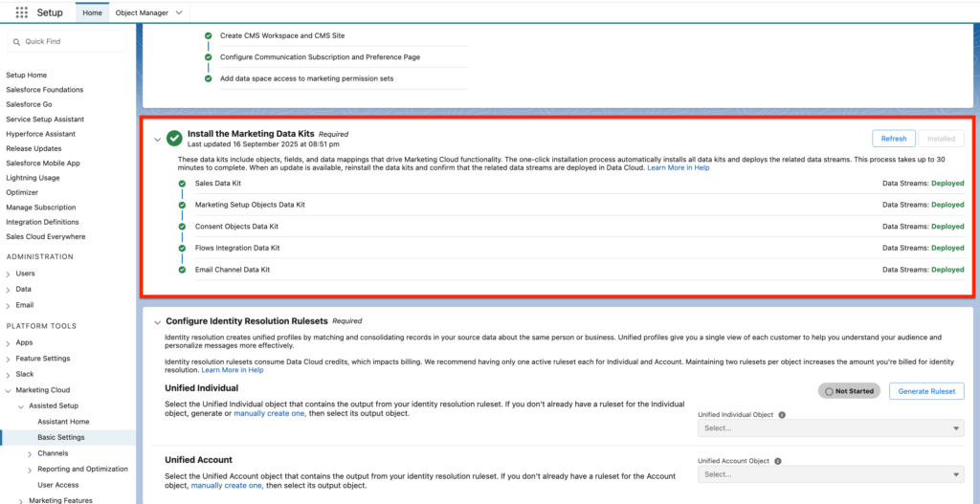Expand the Users tree item in Administration

pyautogui.click(x=9, y=274)
